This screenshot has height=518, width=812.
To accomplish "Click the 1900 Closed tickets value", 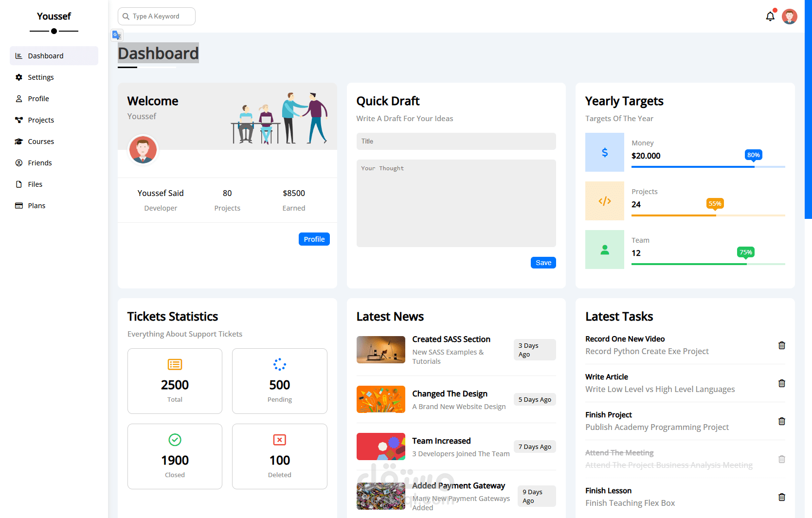I will pyautogui.click(x=175, y=461).
